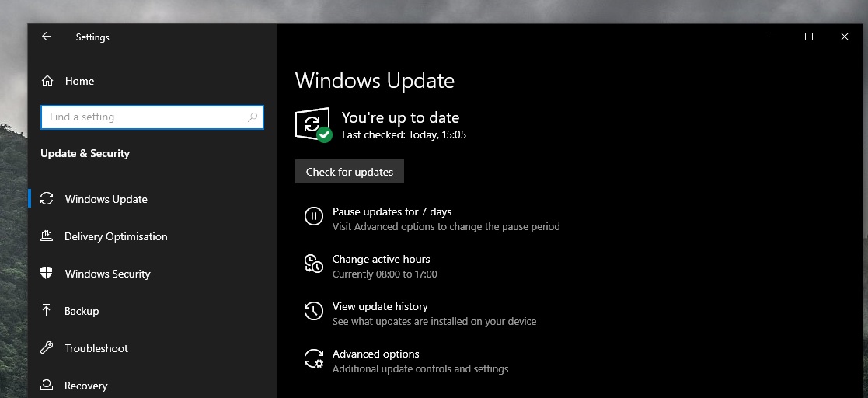Click the update history clock icon

point(314,311)
